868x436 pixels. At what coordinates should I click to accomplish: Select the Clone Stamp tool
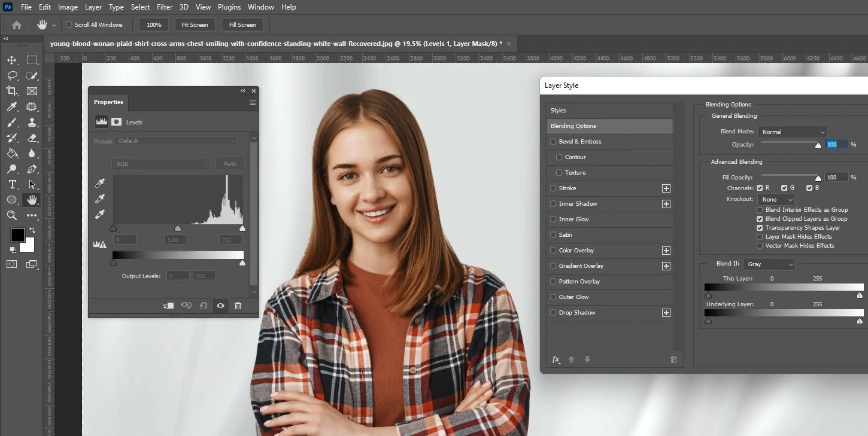pos(32,122)
